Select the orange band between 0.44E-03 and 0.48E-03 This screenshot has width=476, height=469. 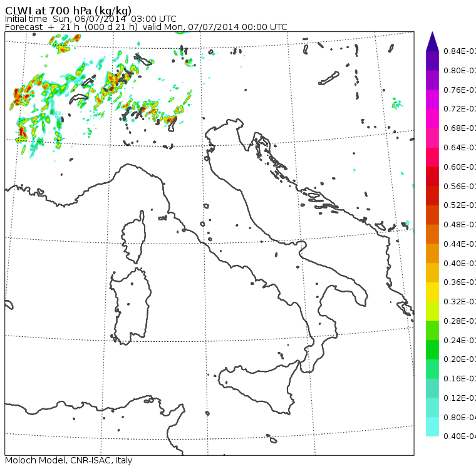coord(432,234)
